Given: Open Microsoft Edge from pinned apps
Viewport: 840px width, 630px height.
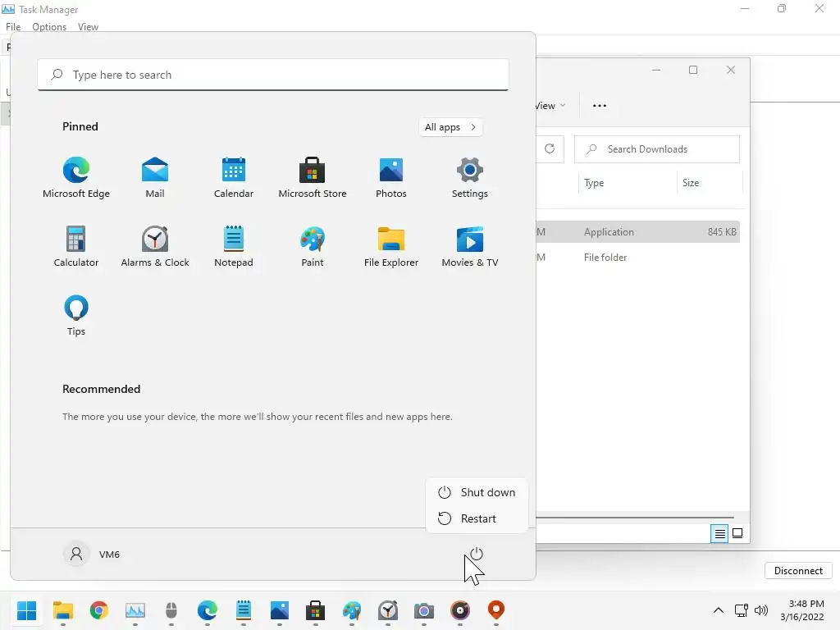Looking at the screenshot, I should pyautogui.click(x=76, y=178).
